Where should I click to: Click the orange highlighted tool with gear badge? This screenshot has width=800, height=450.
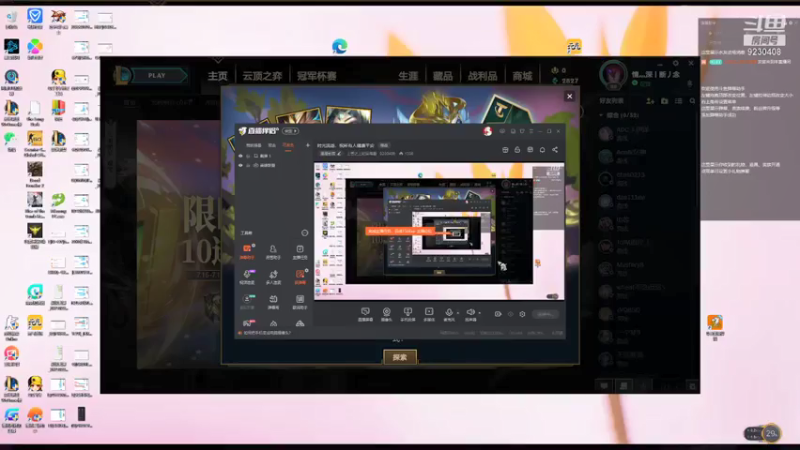coord(300,277)
